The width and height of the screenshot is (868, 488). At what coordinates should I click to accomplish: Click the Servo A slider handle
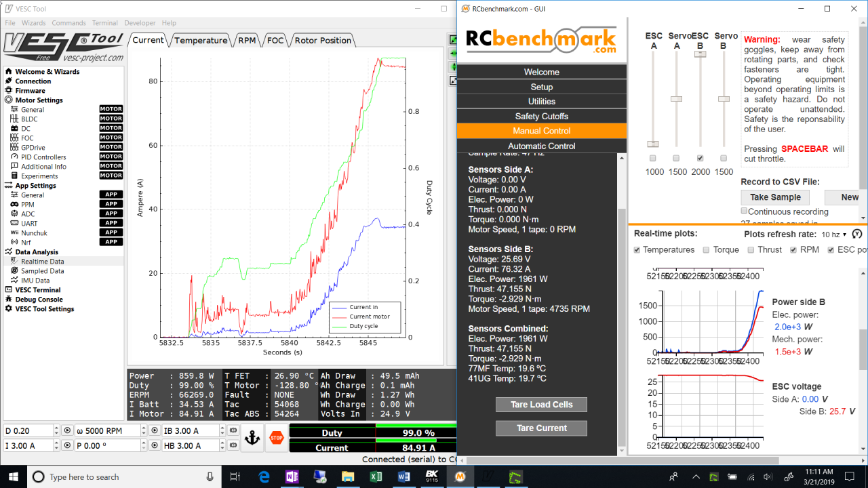(x=676, y=99)
